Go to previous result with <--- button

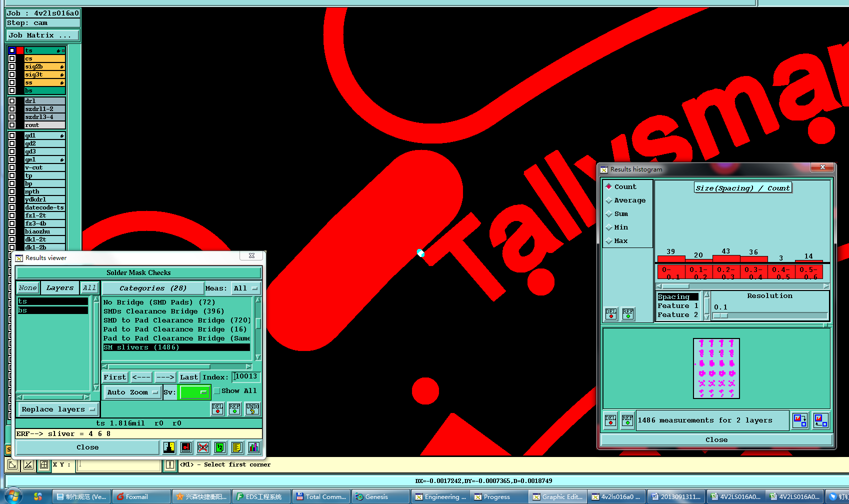click(x=141, y=377)
